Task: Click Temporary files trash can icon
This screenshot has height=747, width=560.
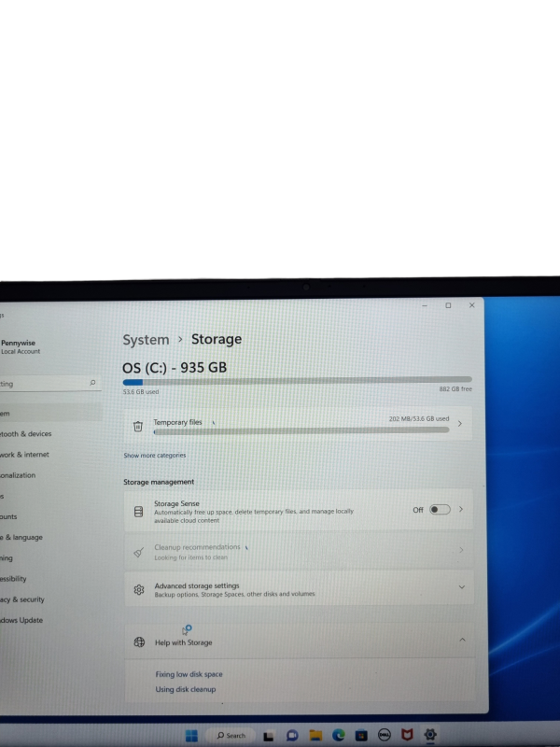Action: 138,427
